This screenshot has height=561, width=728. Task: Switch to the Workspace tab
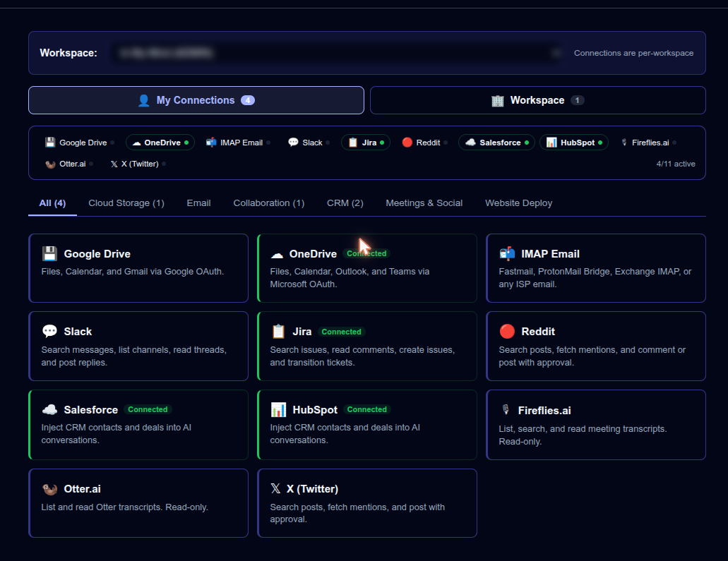[x=537, y=100]
